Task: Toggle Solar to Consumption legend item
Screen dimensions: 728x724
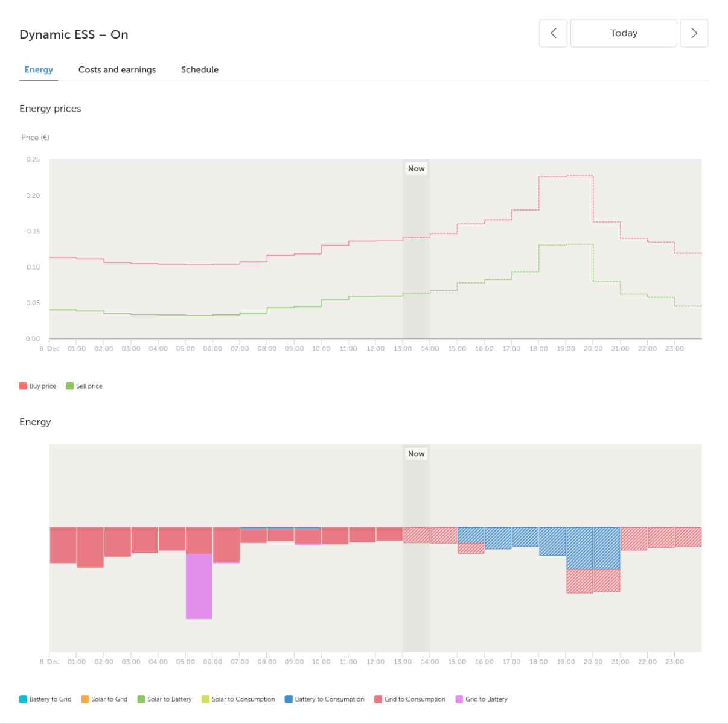Action: 238,699
